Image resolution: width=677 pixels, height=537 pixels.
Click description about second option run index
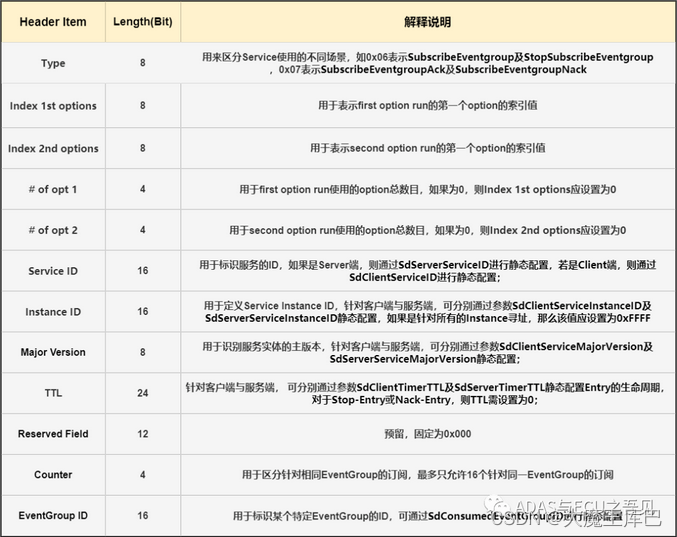point(427,148)
